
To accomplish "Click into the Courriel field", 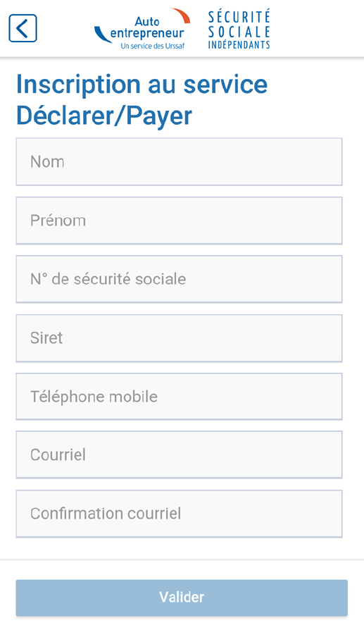I will pos(179,455).
